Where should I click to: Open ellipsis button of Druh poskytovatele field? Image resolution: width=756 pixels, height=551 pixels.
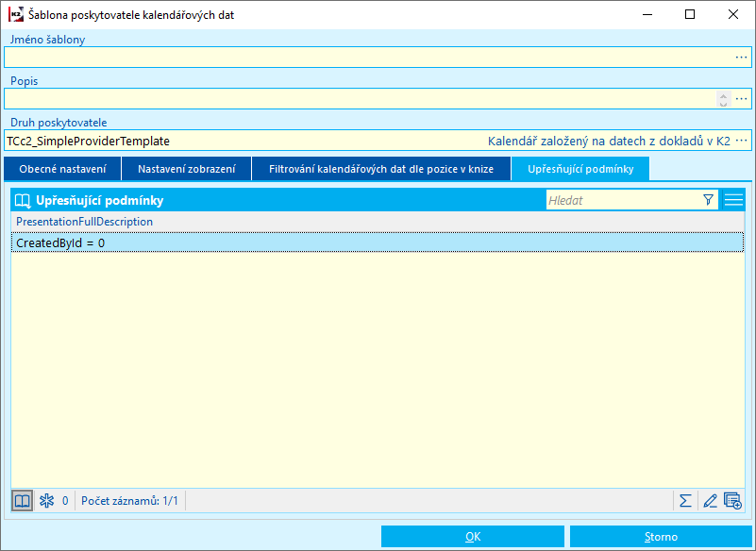coord(741,141)
